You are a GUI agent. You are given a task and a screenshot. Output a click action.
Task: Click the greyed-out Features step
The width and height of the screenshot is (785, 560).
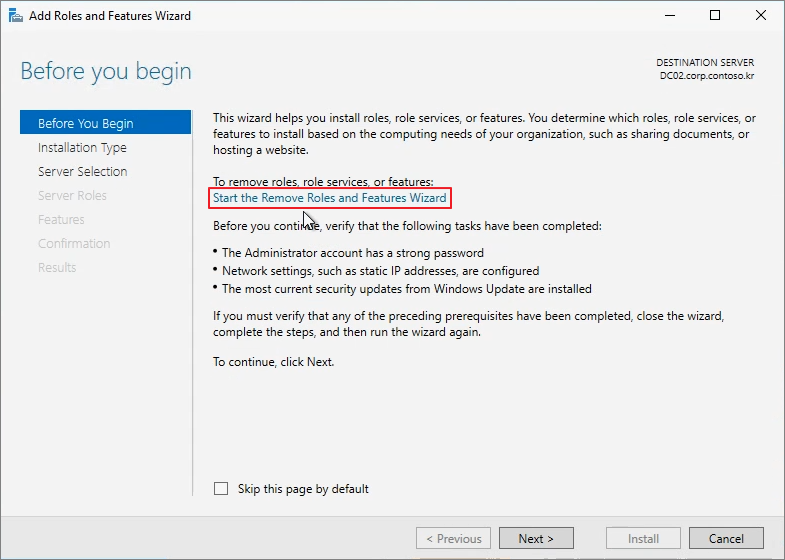pos(61,220)
